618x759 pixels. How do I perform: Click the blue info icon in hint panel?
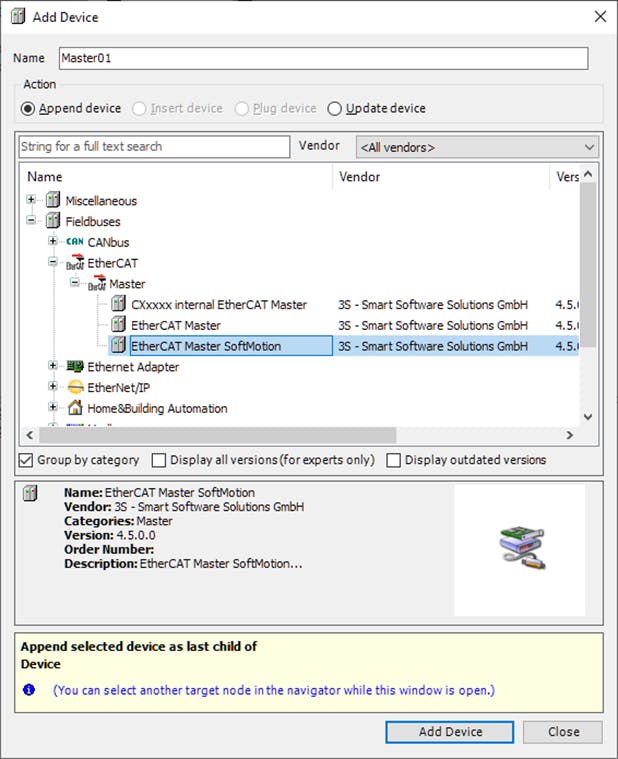[29, 690]
